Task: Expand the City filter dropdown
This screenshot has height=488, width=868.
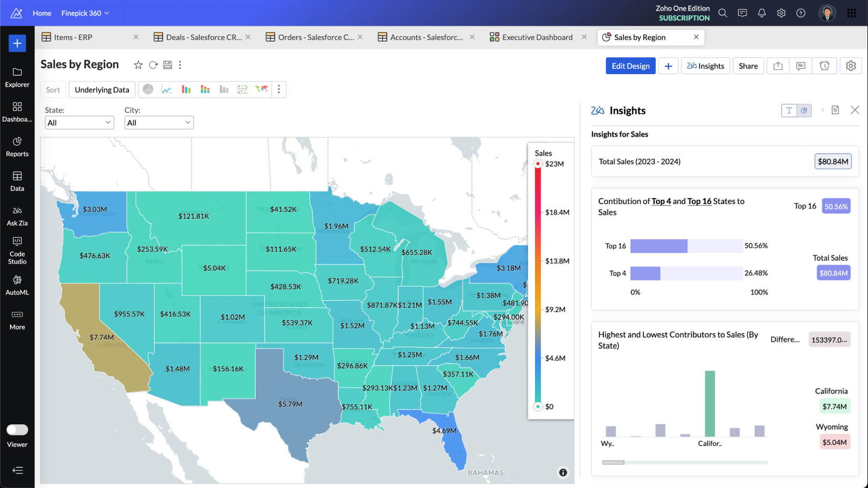Action: (159, 123)
